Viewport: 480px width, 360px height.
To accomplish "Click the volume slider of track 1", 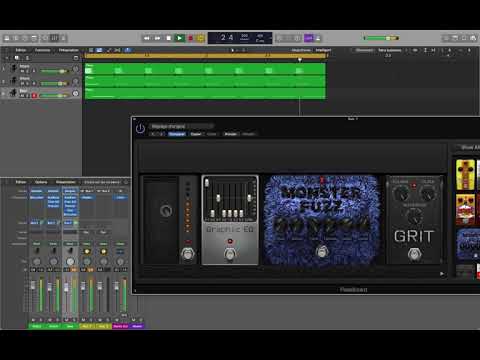I will pyautogui.click(x=54, y=71).
